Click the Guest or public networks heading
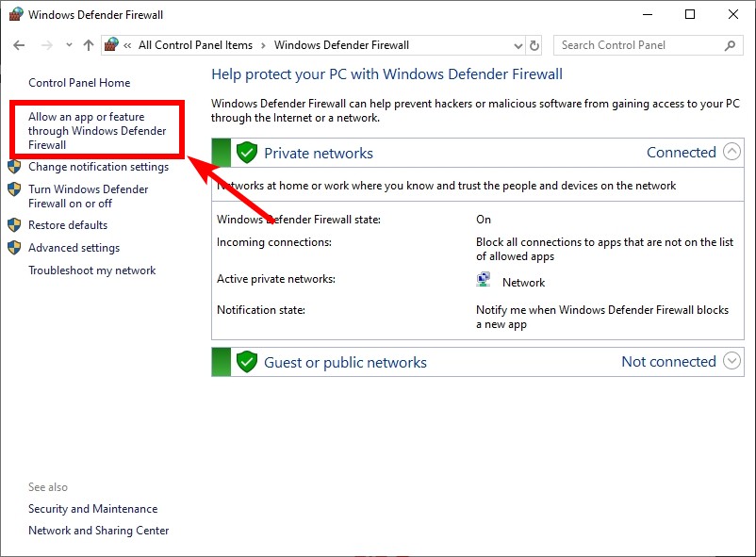 click(345, 363)
